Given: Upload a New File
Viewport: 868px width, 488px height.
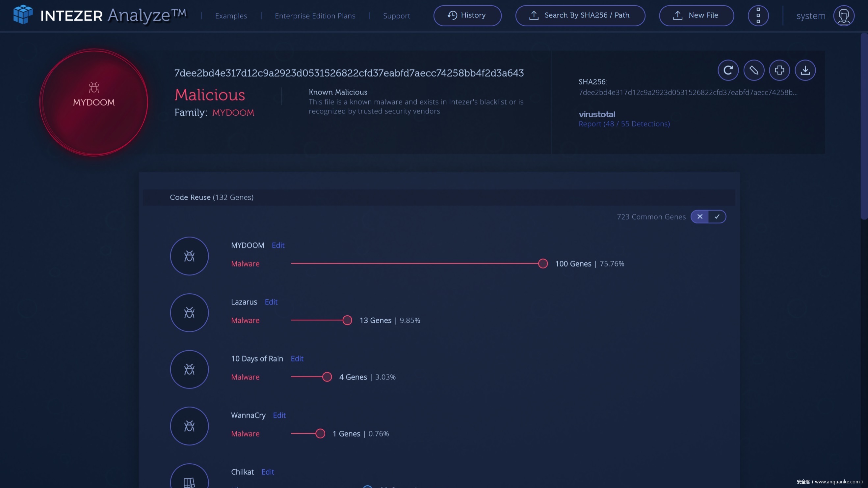Looking at the screenshot, I should pos(696,15).
